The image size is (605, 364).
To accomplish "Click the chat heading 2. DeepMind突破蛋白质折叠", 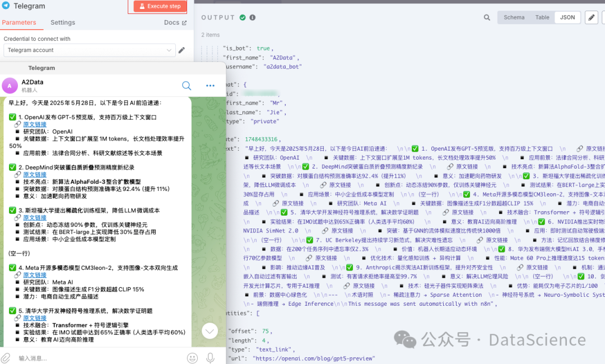I will pos(76,167).
